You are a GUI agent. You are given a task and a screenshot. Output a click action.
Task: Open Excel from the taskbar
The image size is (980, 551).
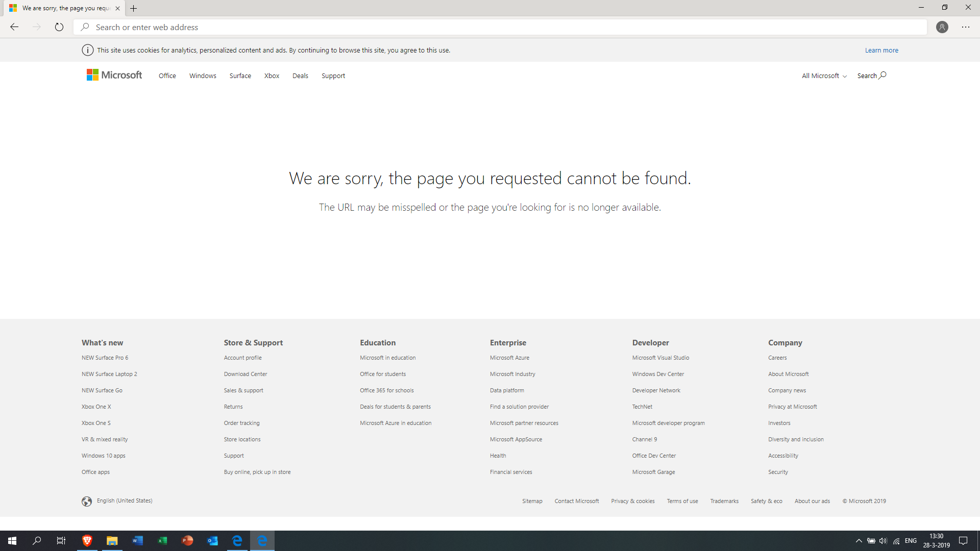(x=162, y=541)
